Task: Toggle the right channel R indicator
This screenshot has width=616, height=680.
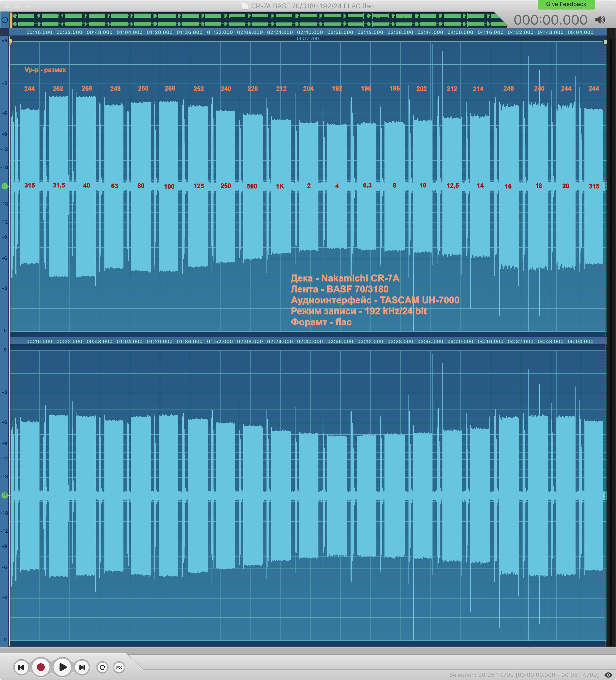Action: click(x=5, y=495)
